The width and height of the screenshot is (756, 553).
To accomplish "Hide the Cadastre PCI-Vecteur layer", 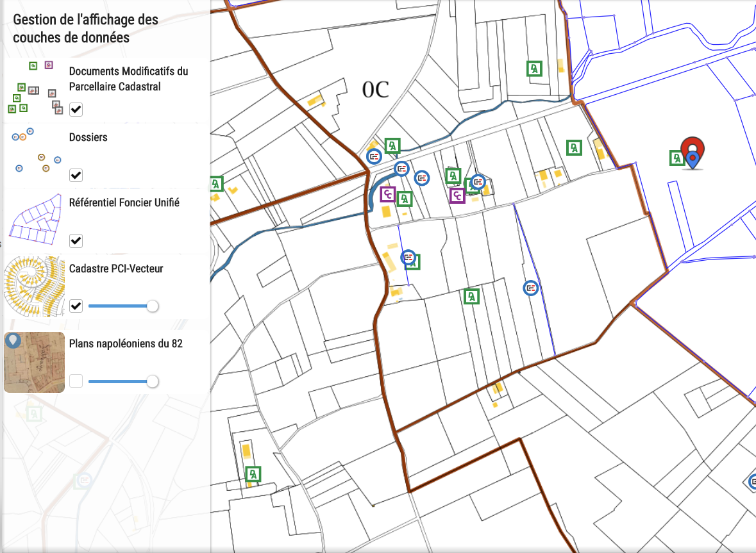I will click(x=76, y=306).
